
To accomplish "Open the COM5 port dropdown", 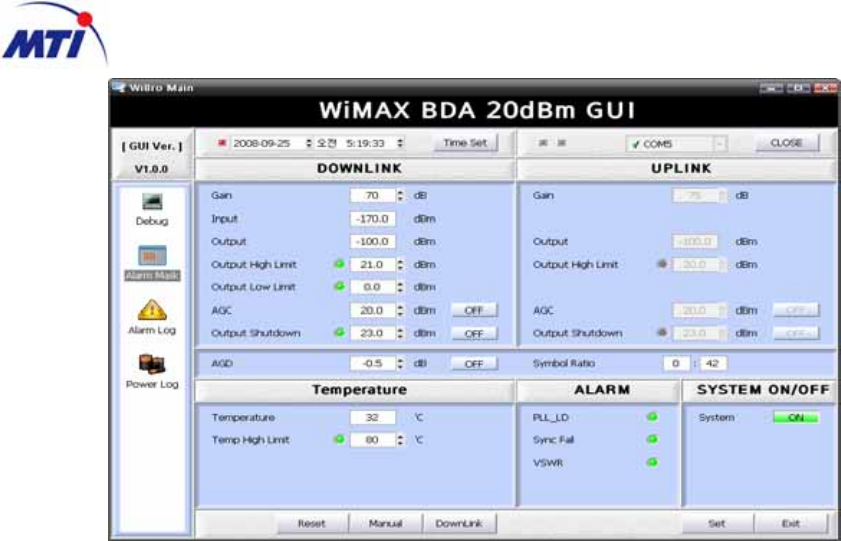I will coord(719,144).
